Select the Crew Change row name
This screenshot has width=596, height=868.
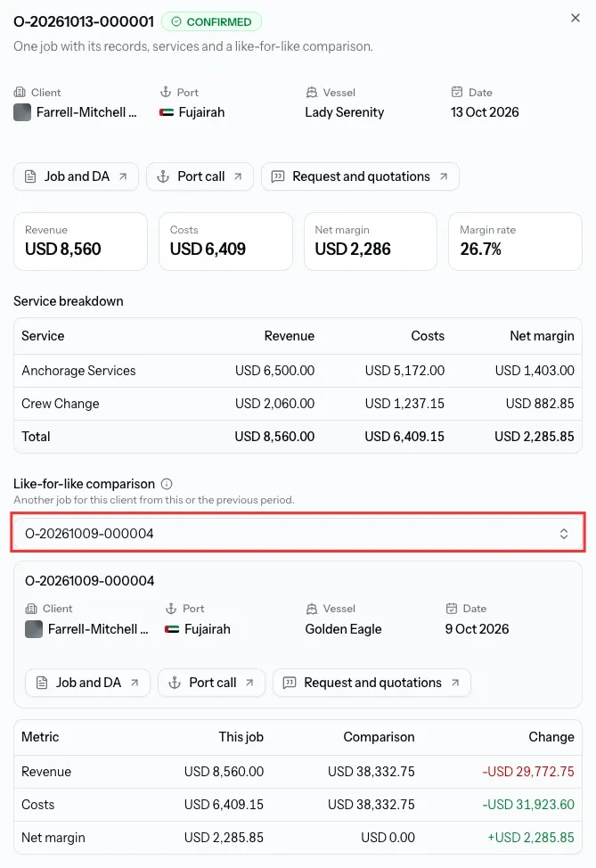(x=61, y=404)
